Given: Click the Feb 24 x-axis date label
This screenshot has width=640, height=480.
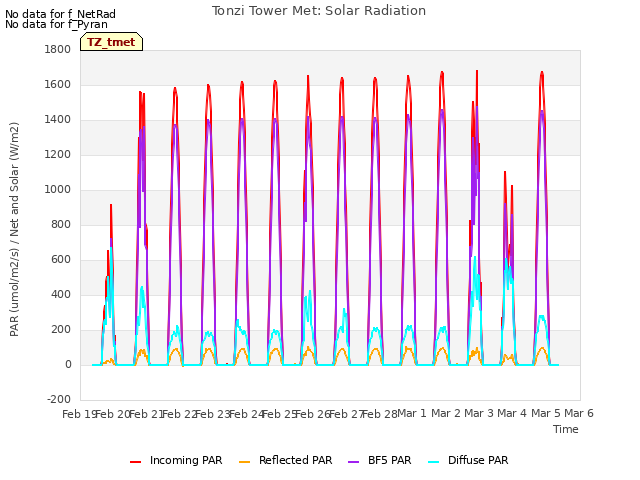Looking at the screenshot, I should pos(247,414).
